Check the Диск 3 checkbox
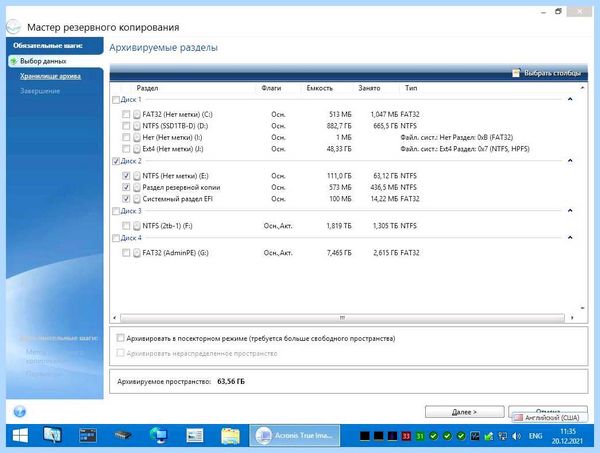This screenshot has width=600, height=453. 116,211
